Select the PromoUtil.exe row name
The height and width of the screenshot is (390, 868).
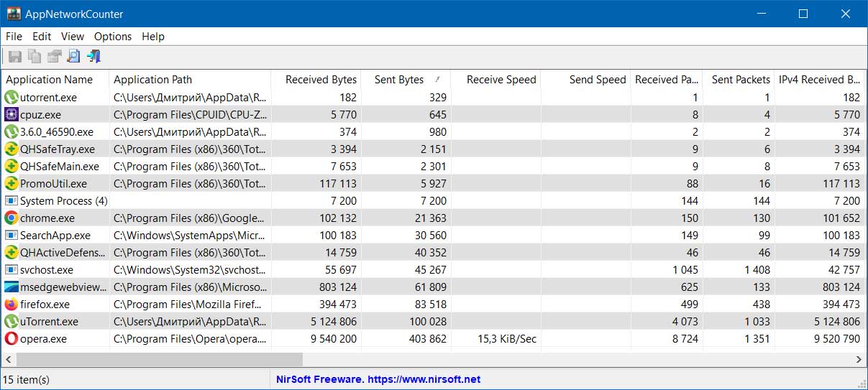(53, 184)
